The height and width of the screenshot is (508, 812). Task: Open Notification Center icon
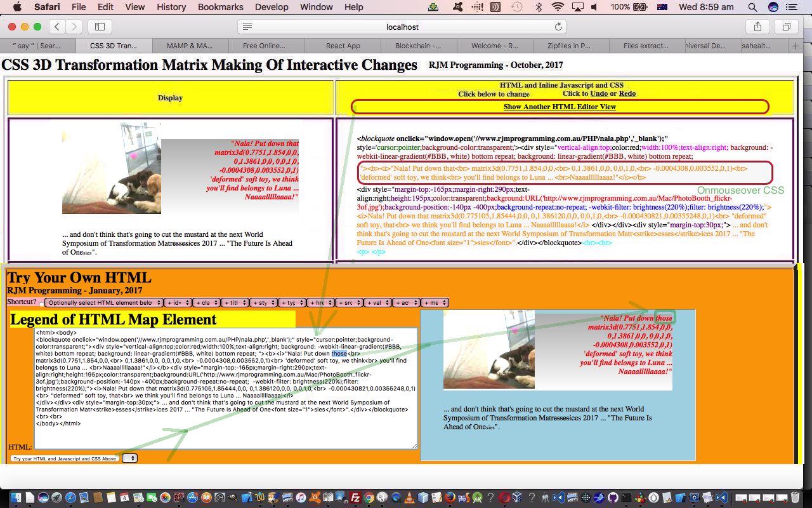[793, 7]
